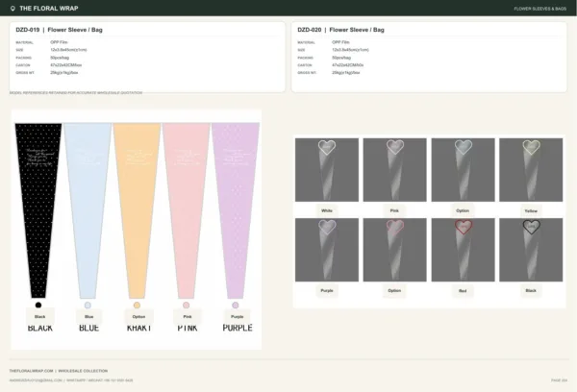Click the footer email address
The width and height of the screenshot is (577, 392).
point(36,380)
